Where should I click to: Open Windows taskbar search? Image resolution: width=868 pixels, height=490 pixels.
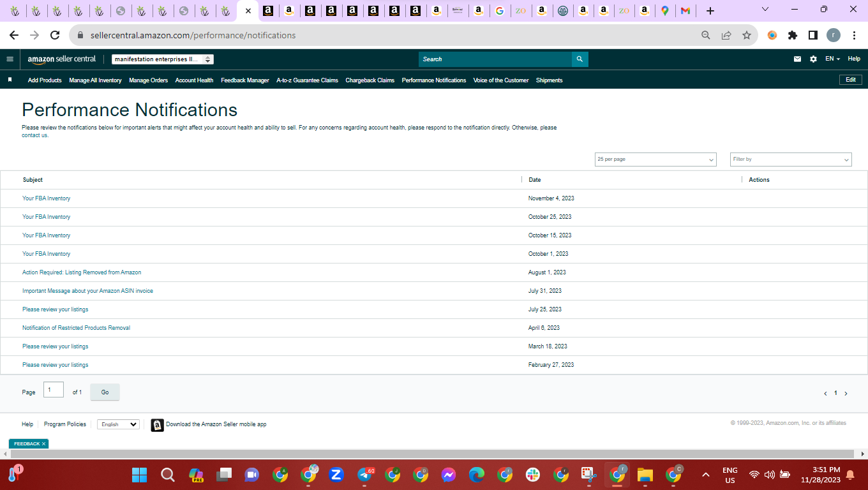[167, 475]
